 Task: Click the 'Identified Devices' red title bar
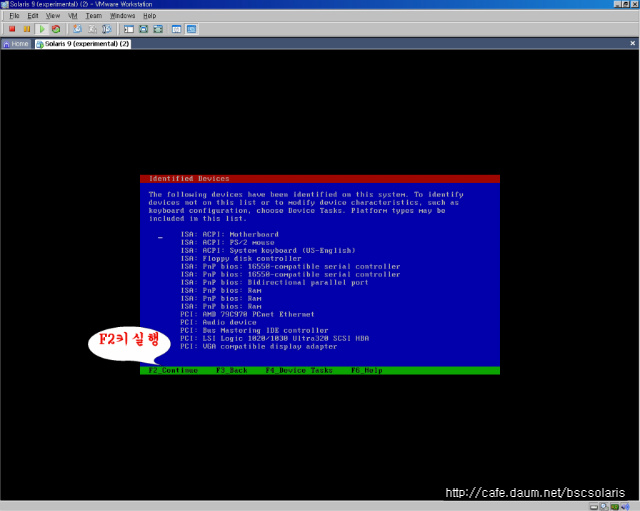coord(320,179)
